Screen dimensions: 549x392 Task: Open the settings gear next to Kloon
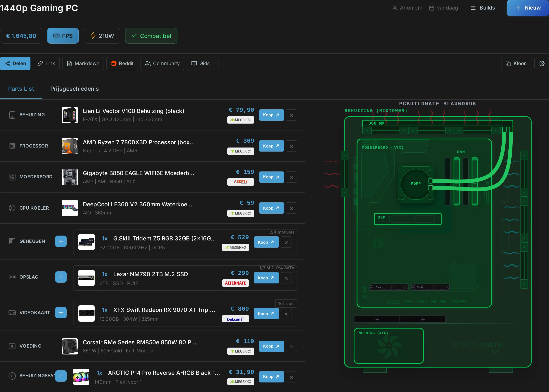pyautogui.click(x=541, y=64)
